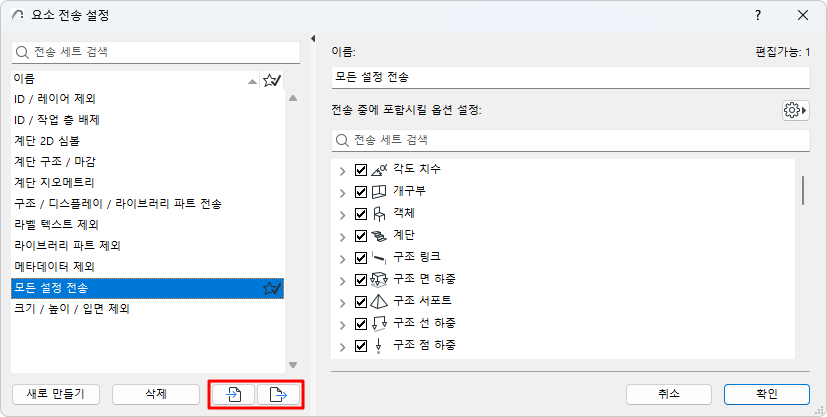Click the help question mark icon
Screen dimensions: 827x417
(758, 15)
